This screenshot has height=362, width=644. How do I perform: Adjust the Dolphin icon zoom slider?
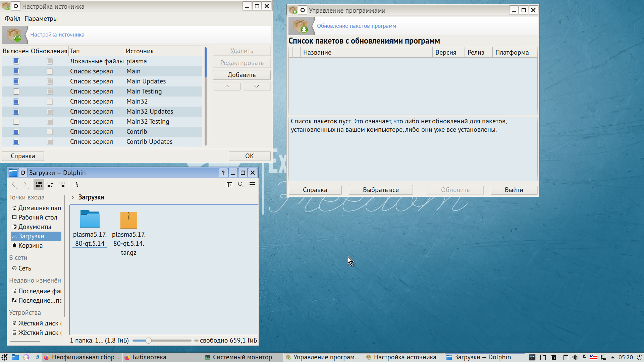pyautogui.click(x=149, y=341)
